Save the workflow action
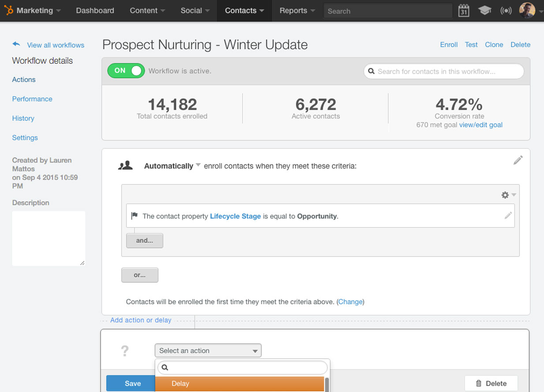 (130, 384)
